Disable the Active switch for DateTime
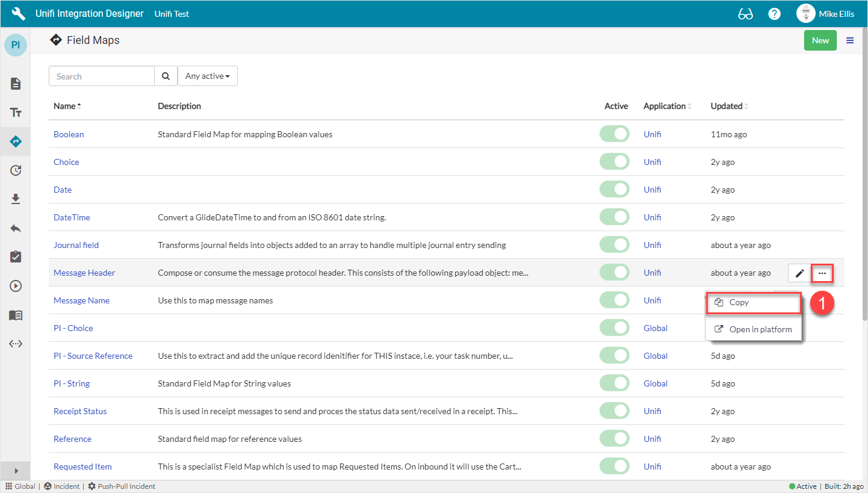Image resolution: width=868 pixels, height=493 pixels. [x=614, y=217]
